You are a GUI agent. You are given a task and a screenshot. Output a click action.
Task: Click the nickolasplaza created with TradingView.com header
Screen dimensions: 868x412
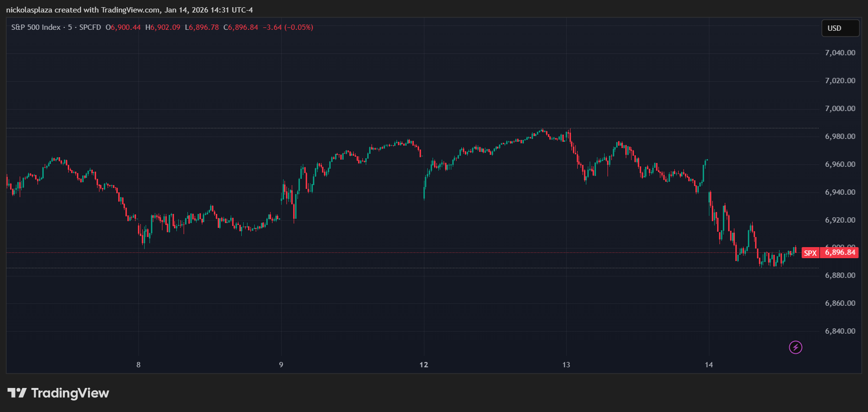[x=129, y=10]
